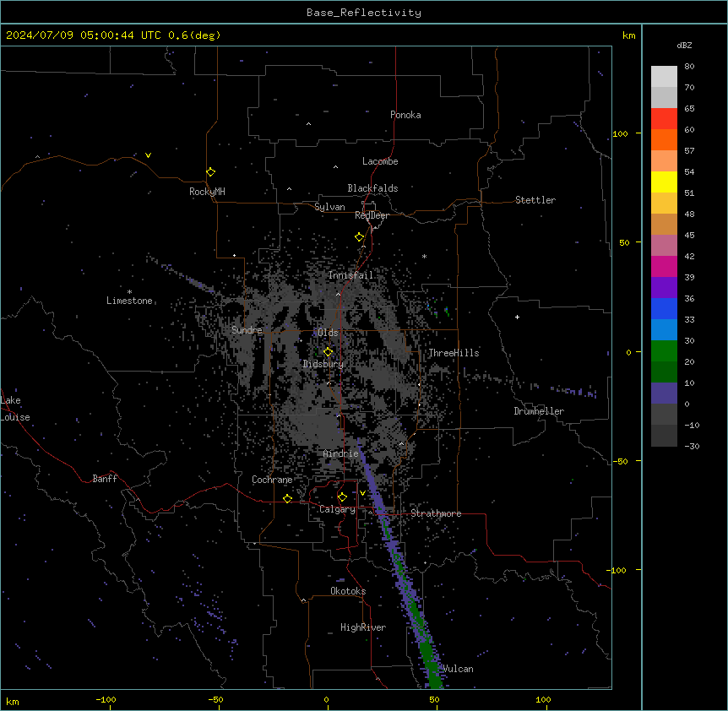Screen dimensions: 728x711
Task: Click the Olds label
Action: tap(328, 333)
